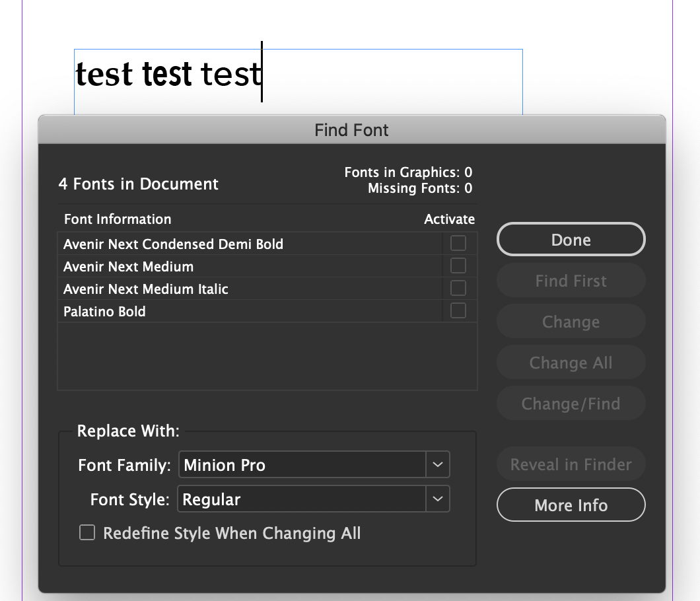700x601 pixels.
Task: Click Reveal in Finder
Action: (x=571, y=464)
